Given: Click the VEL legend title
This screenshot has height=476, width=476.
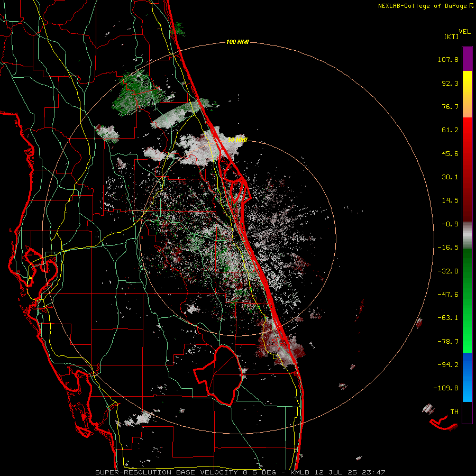Looking at the screenshot, I should (x=465, y=32).
